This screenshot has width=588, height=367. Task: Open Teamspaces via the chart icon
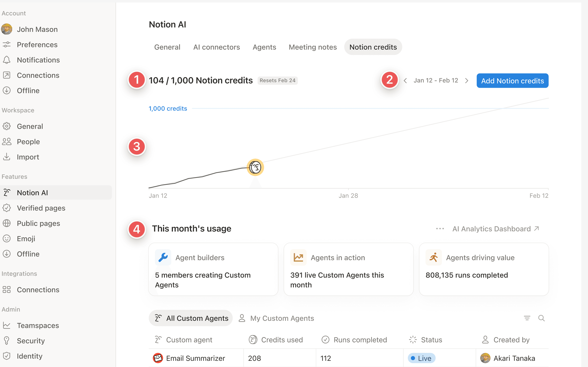coord(7,325)
